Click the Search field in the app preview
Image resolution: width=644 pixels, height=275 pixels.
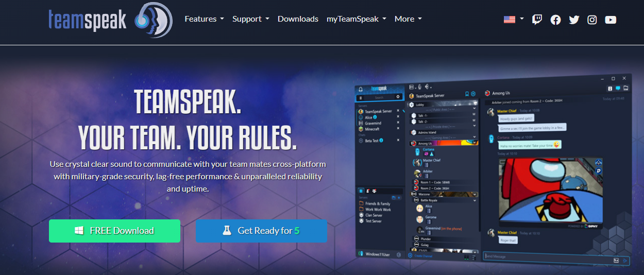[379, 97]
